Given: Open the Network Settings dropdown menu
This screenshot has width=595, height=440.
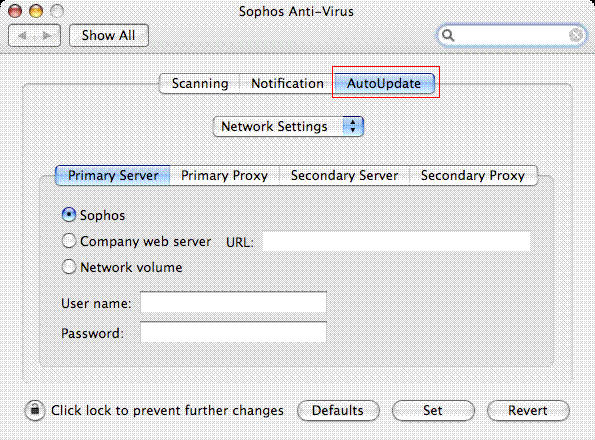Looking at the screenshot, I should click(288, 126).
